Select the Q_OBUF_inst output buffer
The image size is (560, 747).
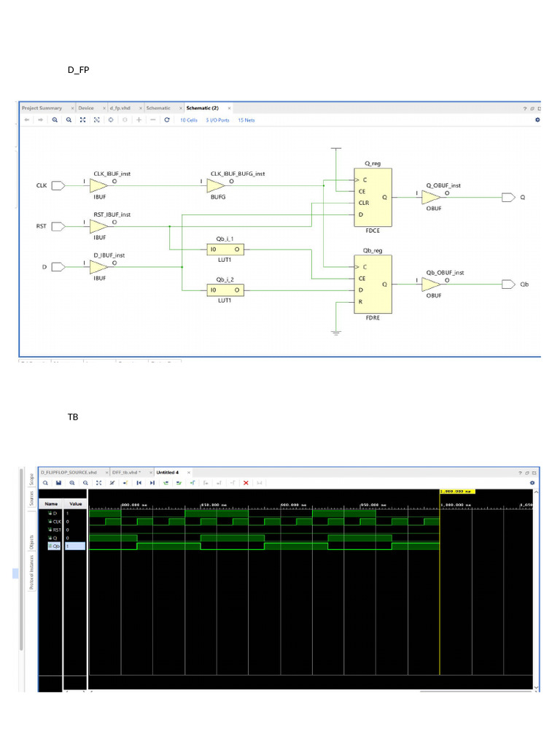tap(431, 197)
